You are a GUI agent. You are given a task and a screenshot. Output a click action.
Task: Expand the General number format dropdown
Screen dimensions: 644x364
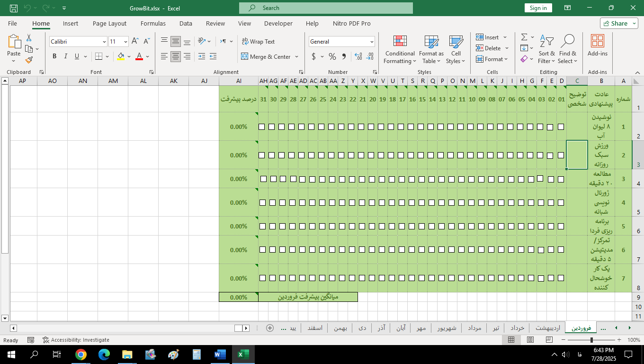click(372, 42)
